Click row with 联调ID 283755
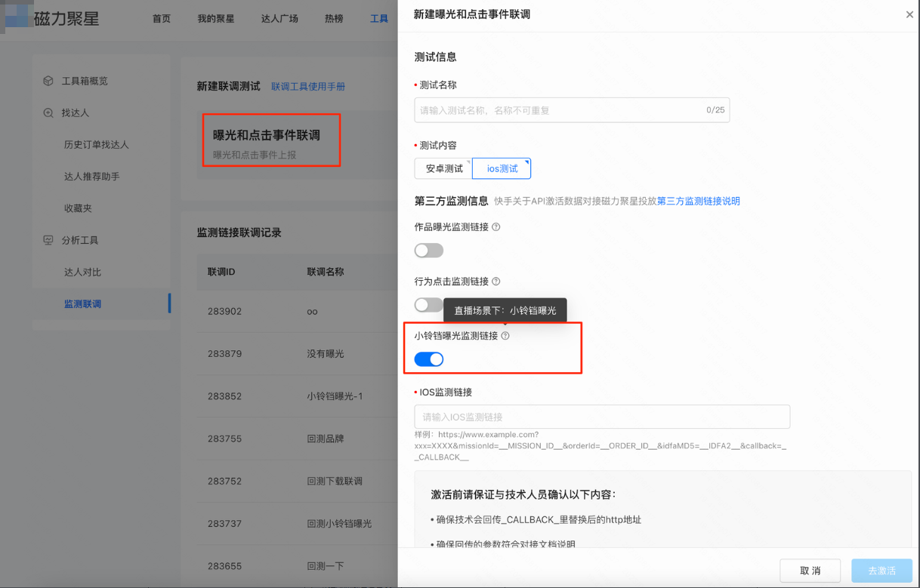The width and height of the screenshot is (920, 588). pos(298,438)
